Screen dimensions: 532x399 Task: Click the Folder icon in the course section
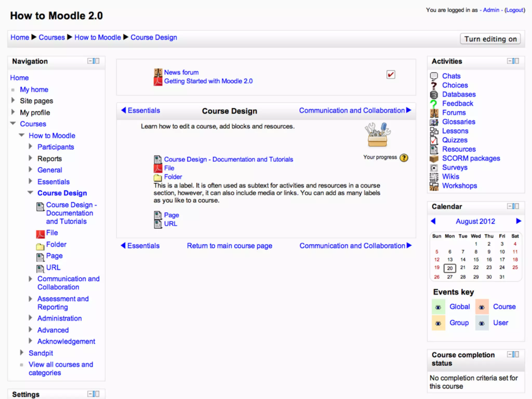[x=158, y=177]
